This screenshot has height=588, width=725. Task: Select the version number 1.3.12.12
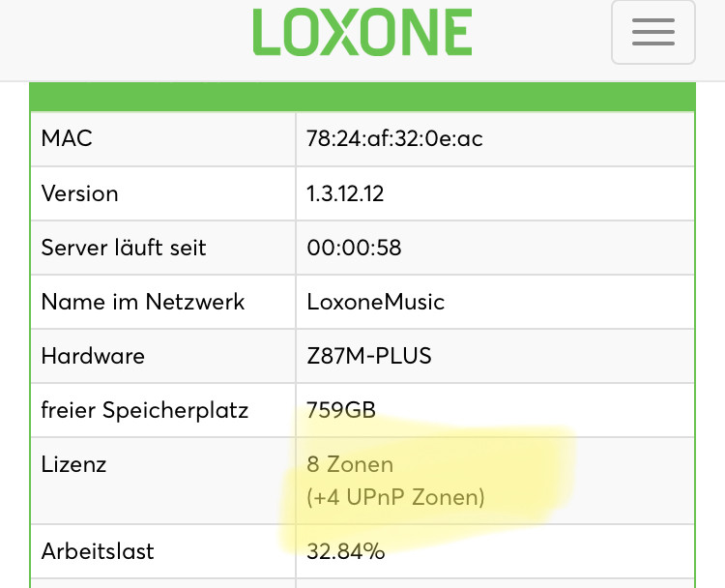pos(345,193)
